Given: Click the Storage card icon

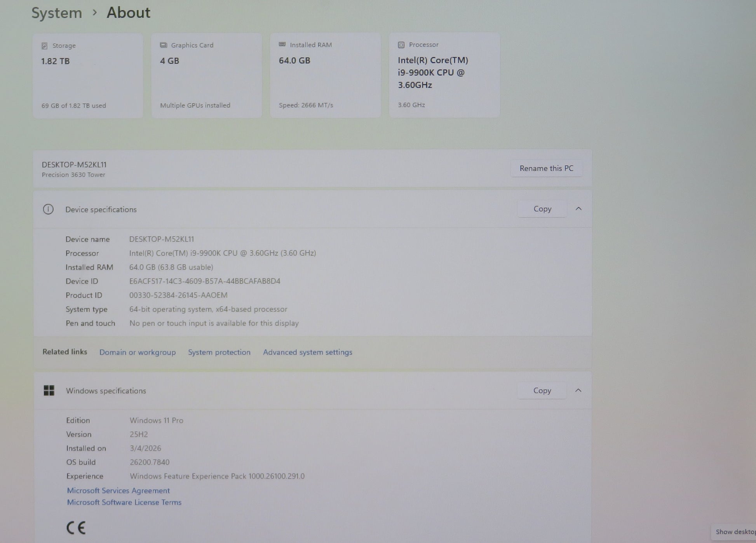Looking at the screenshot, I should (x=44, y=46).
